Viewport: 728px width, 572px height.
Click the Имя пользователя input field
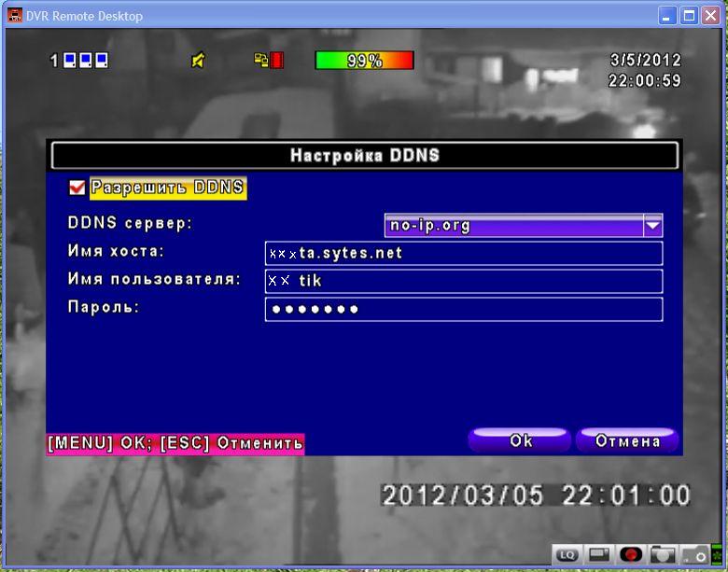(x=463, y=282)
